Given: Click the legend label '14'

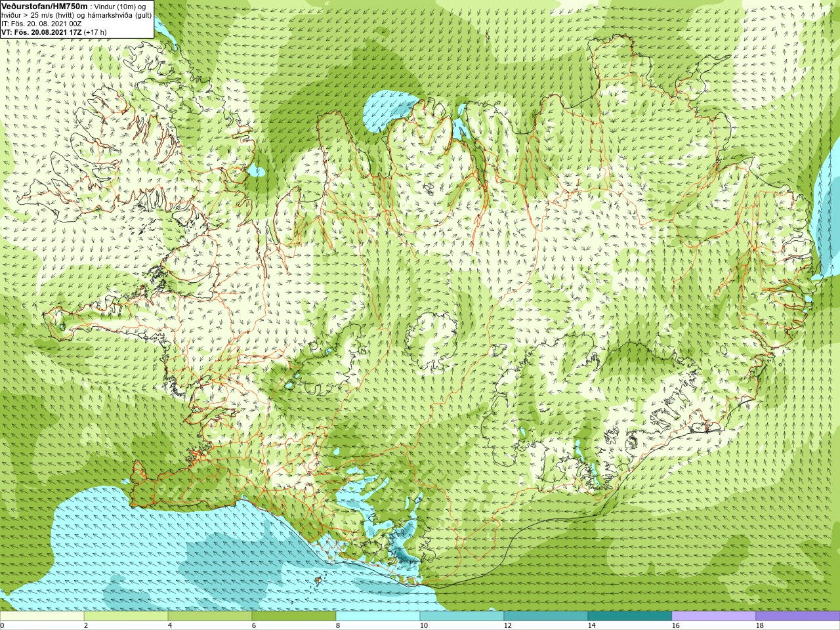Looking at the screenshot, I should 591,625.
